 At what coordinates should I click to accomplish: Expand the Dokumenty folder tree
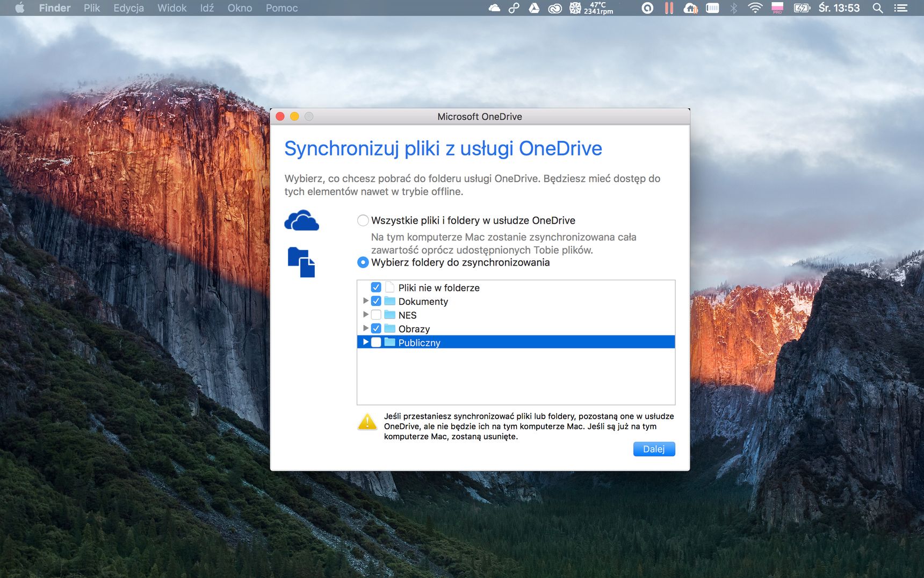(366, 301)
